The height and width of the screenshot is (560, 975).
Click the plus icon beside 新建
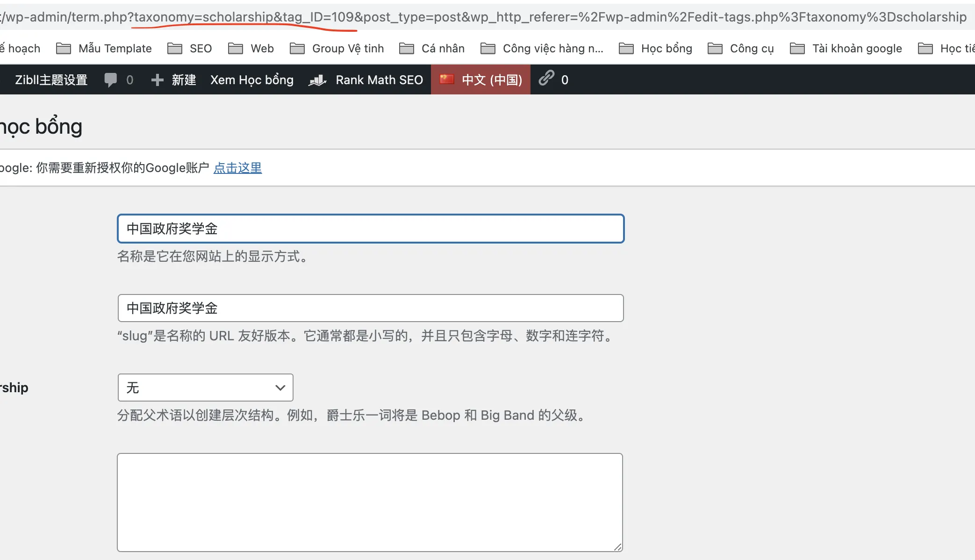[x=158, y=80]
